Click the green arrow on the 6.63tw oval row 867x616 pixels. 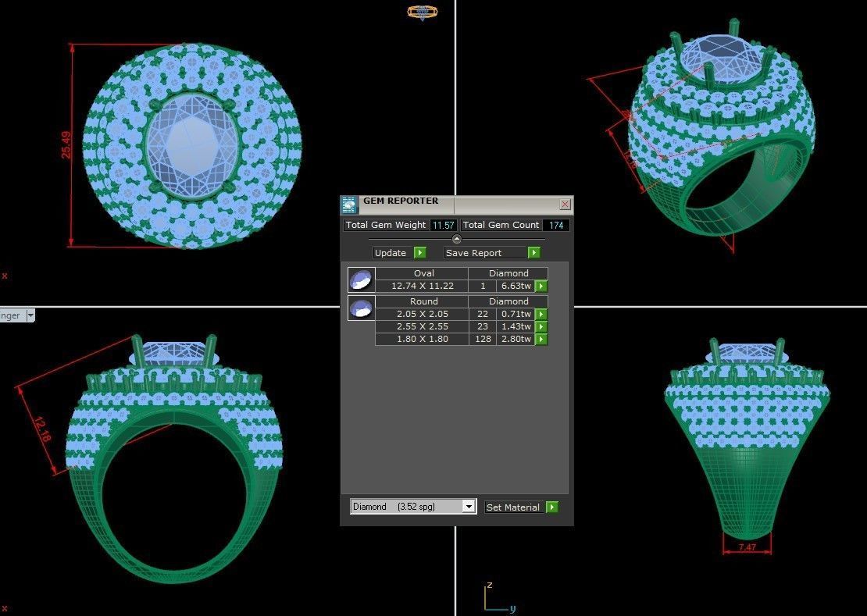point(541,286)
